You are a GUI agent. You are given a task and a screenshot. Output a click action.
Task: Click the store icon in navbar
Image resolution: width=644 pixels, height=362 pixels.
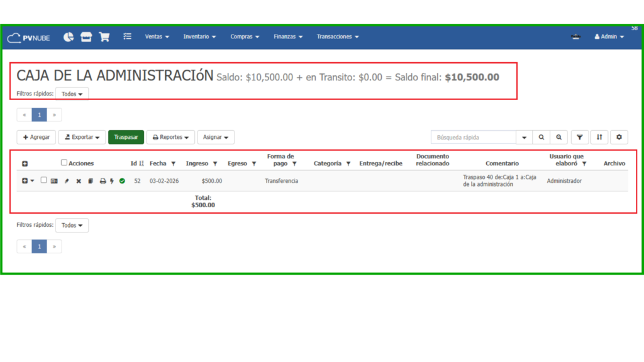pos(86,37)
